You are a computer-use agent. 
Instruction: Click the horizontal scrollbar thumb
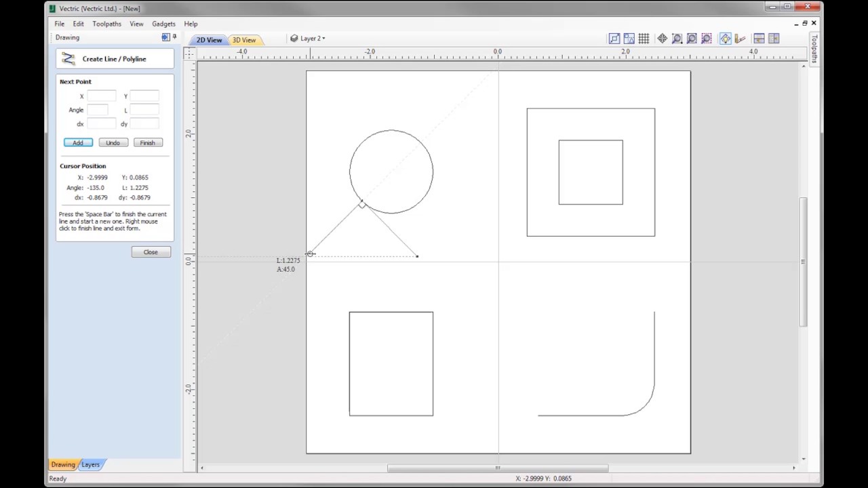click(498, 468)
